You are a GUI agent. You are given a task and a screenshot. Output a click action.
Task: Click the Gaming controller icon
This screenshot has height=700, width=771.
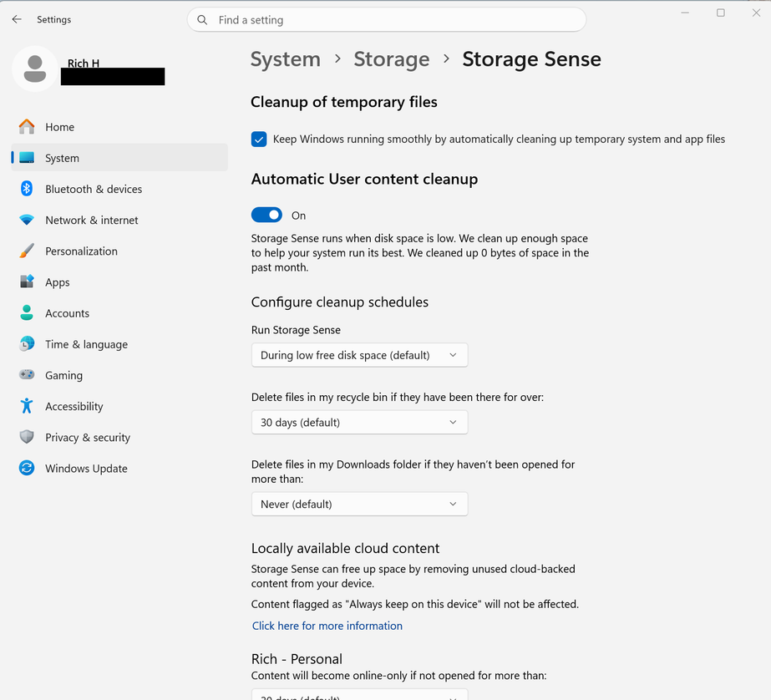[x=27, y=374]
